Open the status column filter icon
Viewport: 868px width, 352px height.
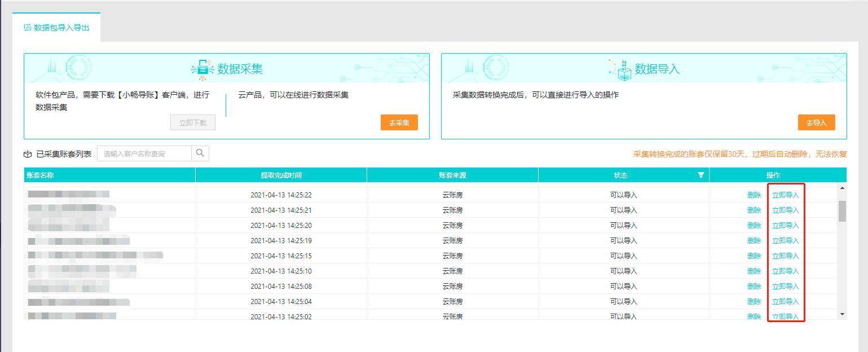click(x=701, y=175)
